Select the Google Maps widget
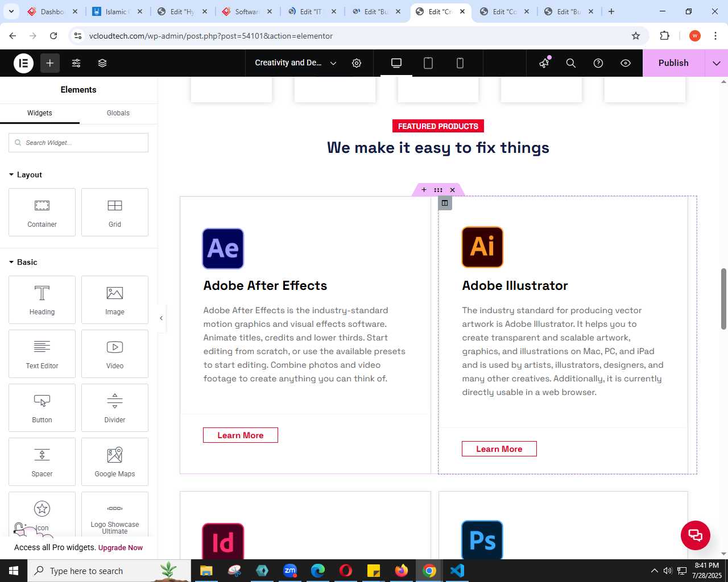 click(x=115, y=462)
